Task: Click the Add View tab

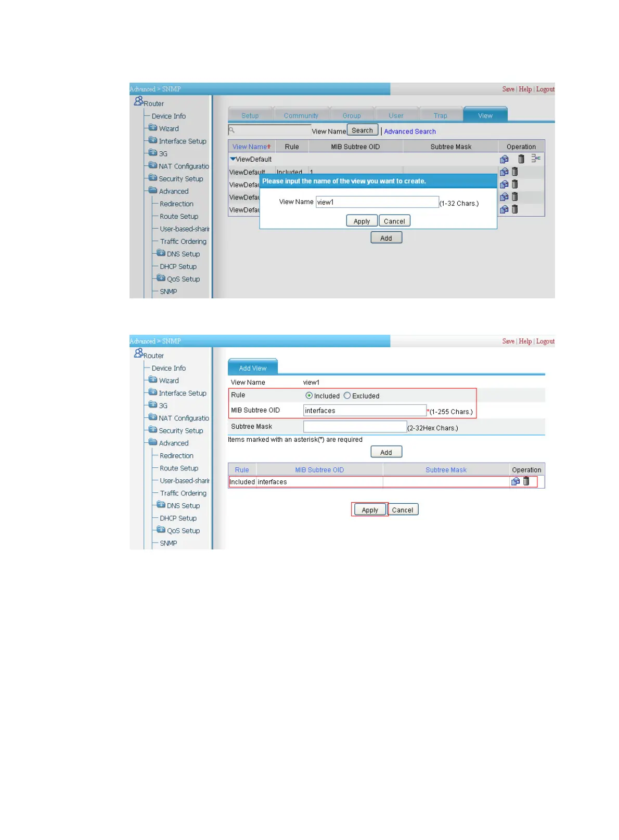Action: point(253,367)
